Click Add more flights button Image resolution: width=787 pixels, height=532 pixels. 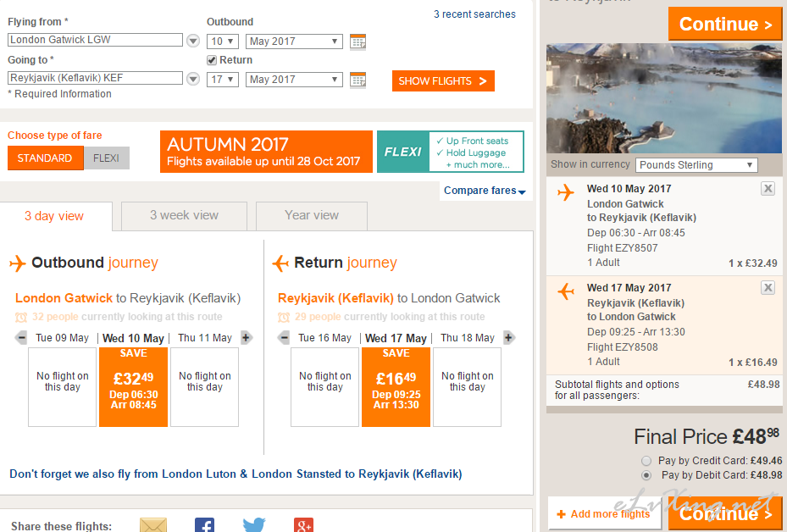tap(605, 514)
